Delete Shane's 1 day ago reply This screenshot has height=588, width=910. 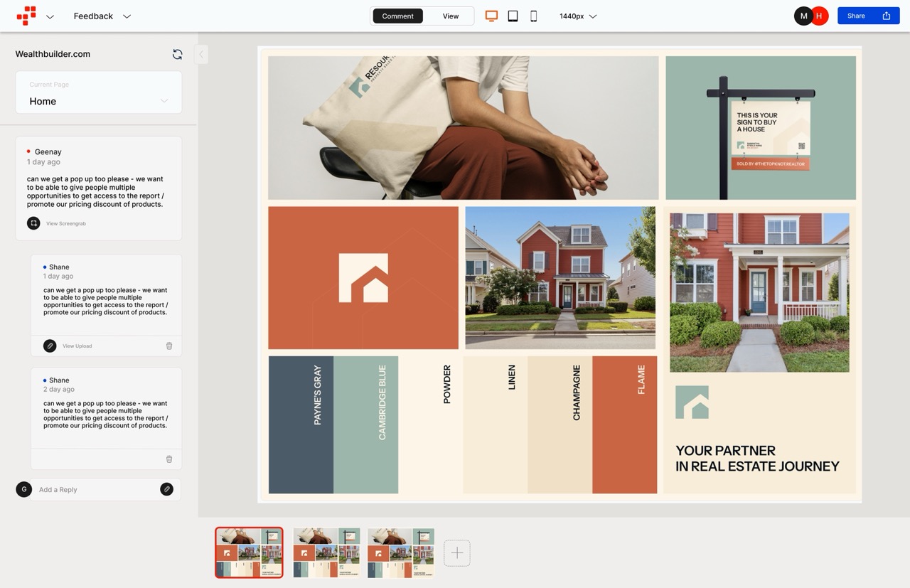tap(169, 346)
